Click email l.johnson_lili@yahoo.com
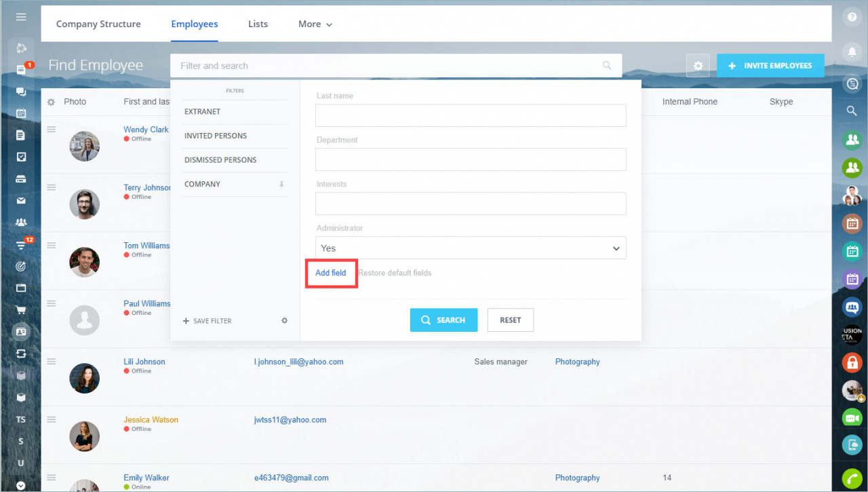The image size is (868, 492). pos(299,362)
